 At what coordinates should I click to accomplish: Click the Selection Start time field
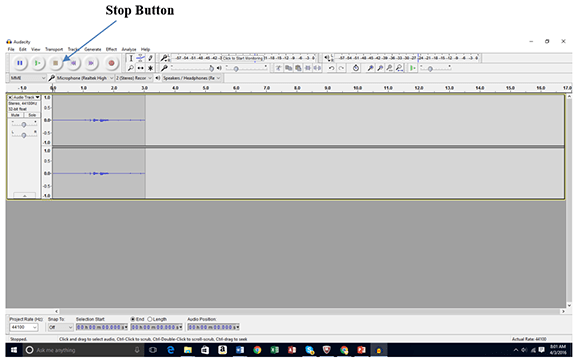[102, 327]
